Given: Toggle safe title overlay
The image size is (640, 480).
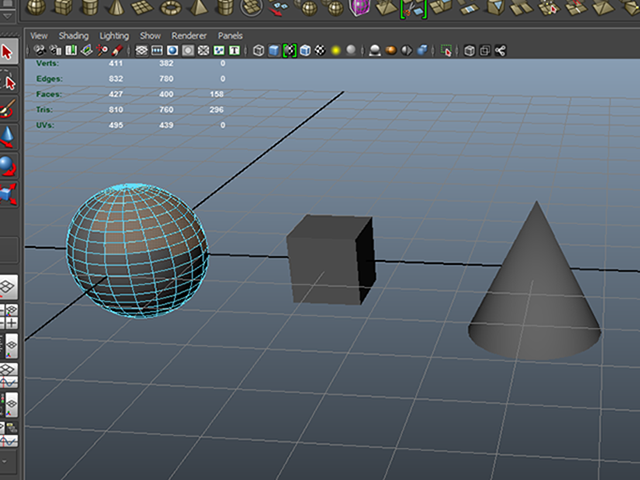Looking at the screenshot, I should click(234, 51).
